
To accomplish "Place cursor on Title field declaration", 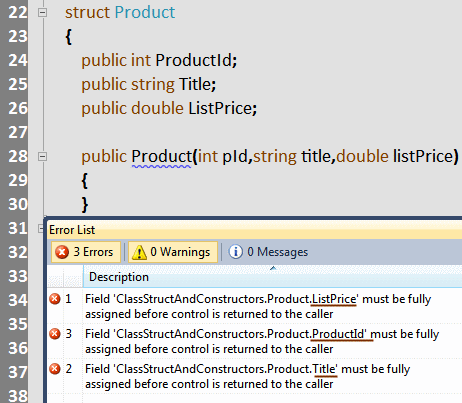I will 195,84.
